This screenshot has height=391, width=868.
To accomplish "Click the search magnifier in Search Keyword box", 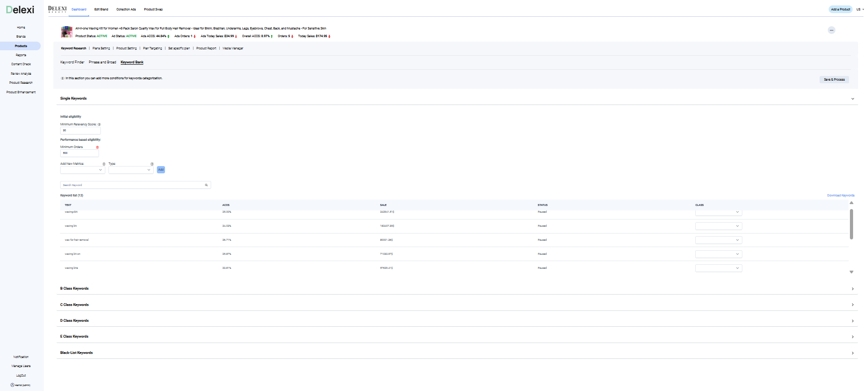I will pos(206,185).
